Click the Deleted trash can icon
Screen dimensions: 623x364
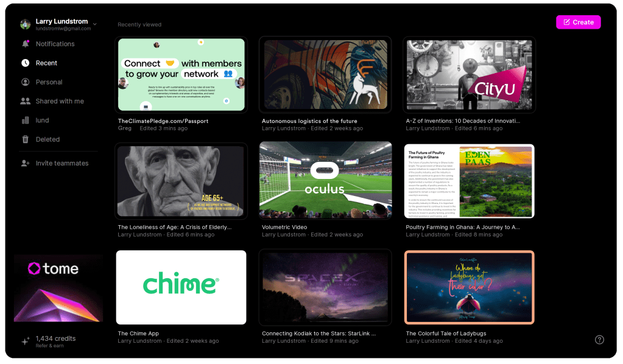coord(25,139)
